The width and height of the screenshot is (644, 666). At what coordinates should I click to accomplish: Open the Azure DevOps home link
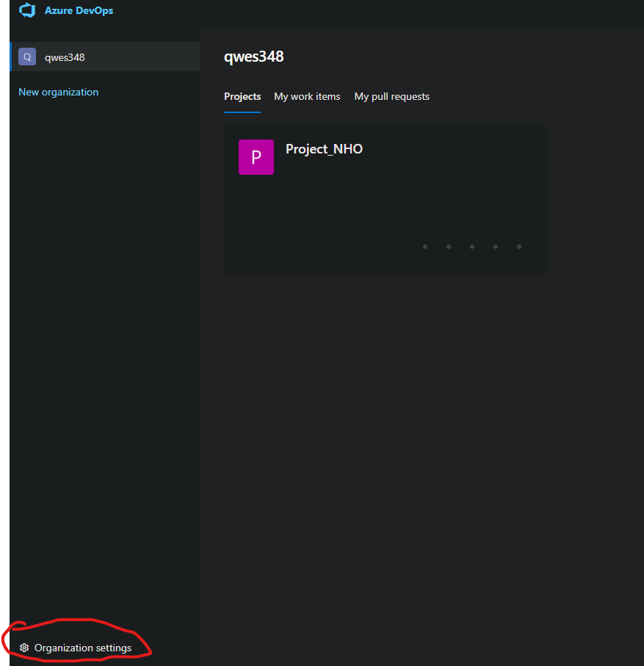[x=79, y=10]
